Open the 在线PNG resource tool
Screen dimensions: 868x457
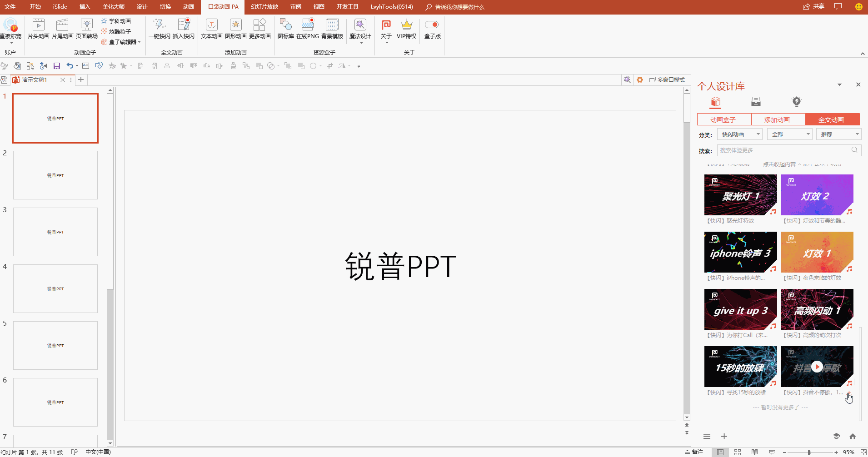tap(308, 29)
